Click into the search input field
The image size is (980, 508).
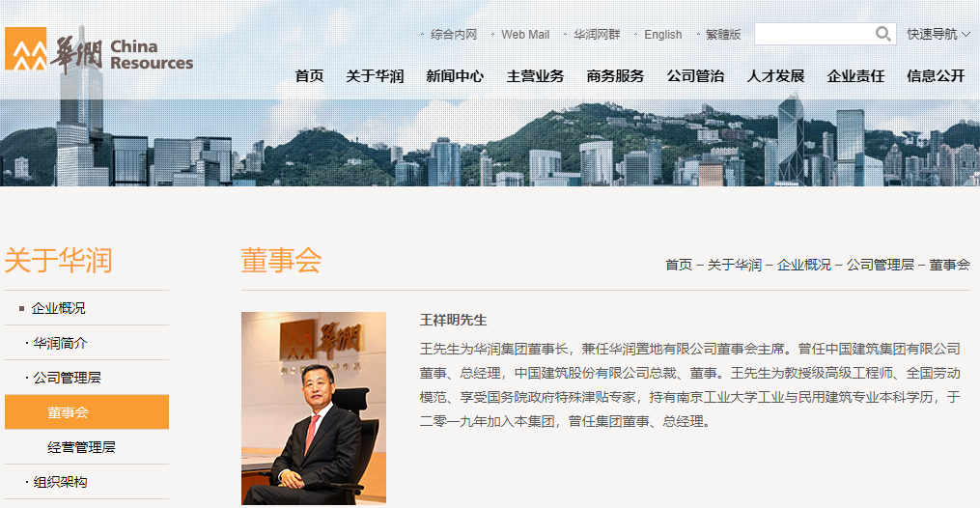click(x=814, y=34)
